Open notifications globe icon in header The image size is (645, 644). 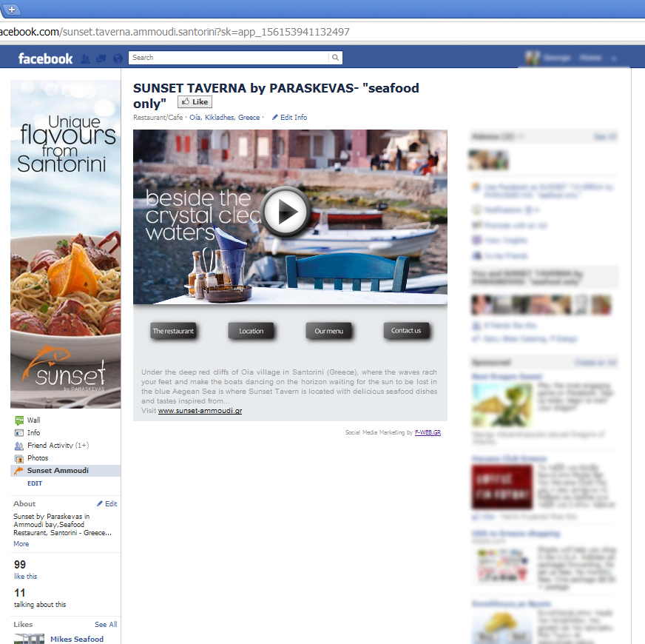pyautogui.click(x=117, y=58)
